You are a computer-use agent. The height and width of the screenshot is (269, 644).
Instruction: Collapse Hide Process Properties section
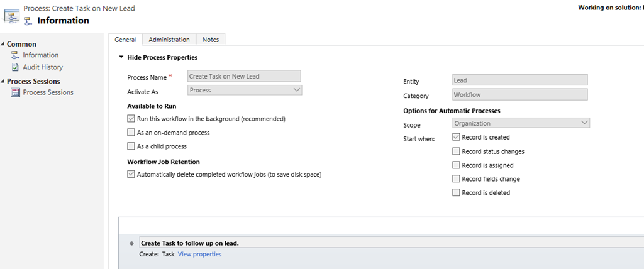(121, 57)
